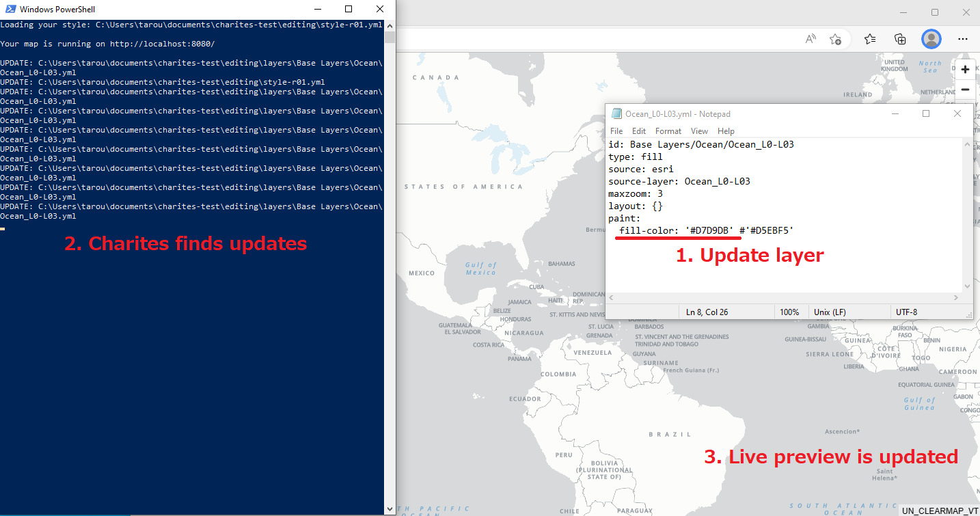
Task: Open the Notepad Format menu
Action: [x=668, y=131]
